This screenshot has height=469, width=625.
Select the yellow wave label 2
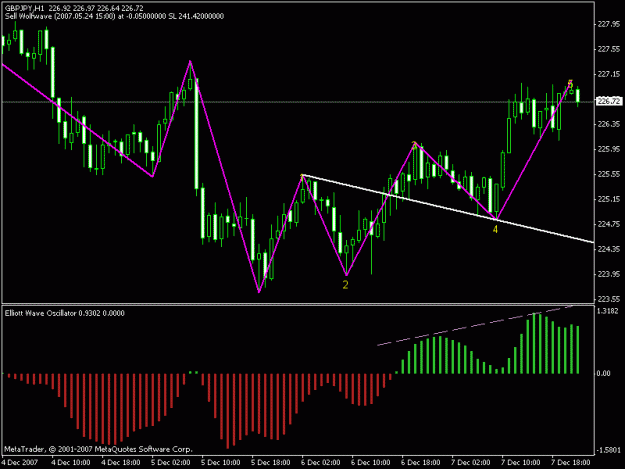click(345, 285)
